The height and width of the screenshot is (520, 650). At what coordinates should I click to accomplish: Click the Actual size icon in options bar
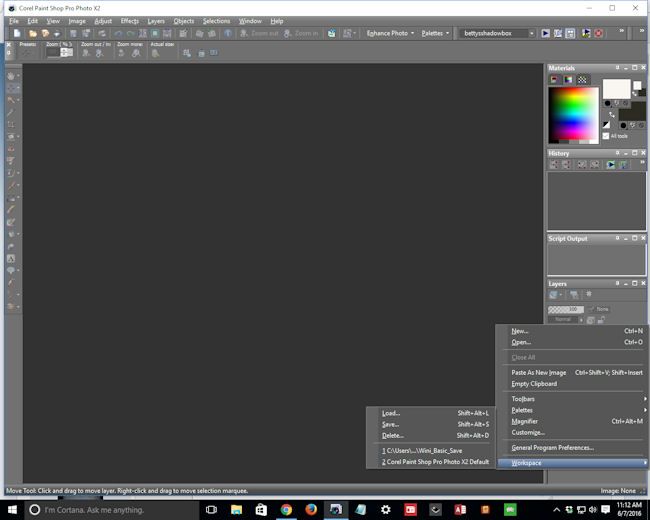tap(155, 53)
